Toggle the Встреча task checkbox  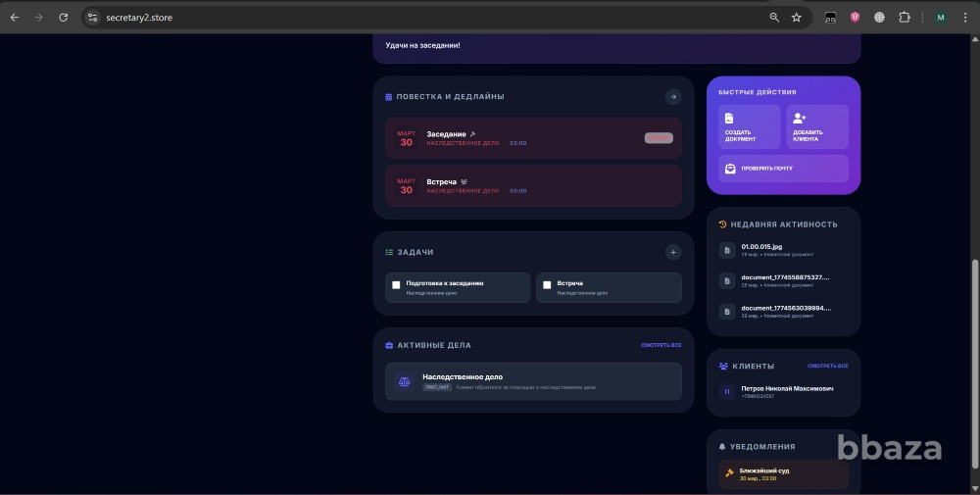547,285
